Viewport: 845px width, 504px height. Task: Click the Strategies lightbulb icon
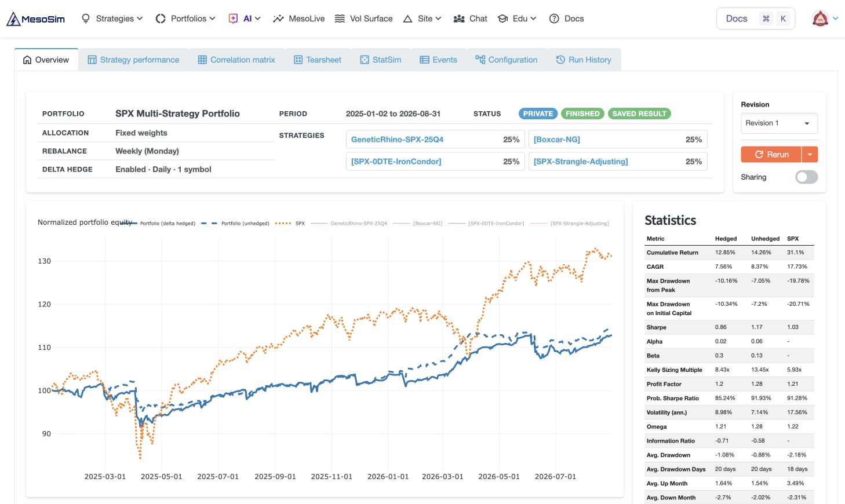click(86, 19)
